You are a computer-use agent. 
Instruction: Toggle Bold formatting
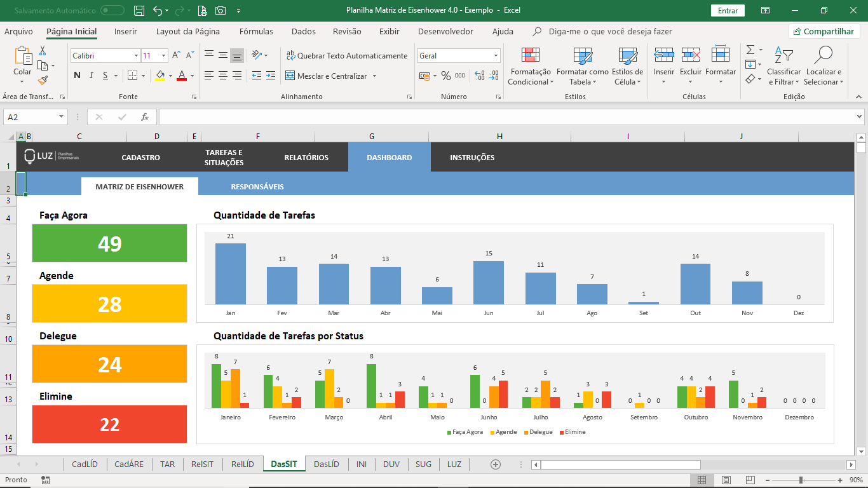77,76
